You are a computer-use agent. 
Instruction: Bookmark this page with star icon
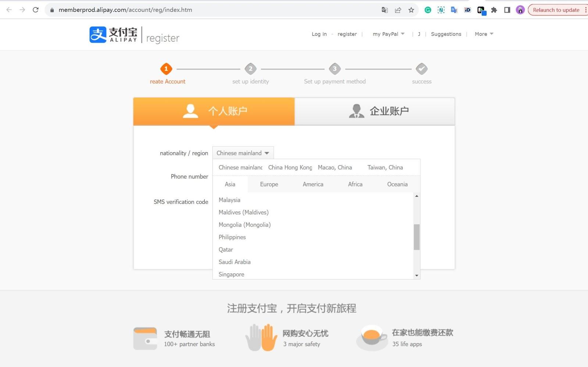[x=411, y=10]
